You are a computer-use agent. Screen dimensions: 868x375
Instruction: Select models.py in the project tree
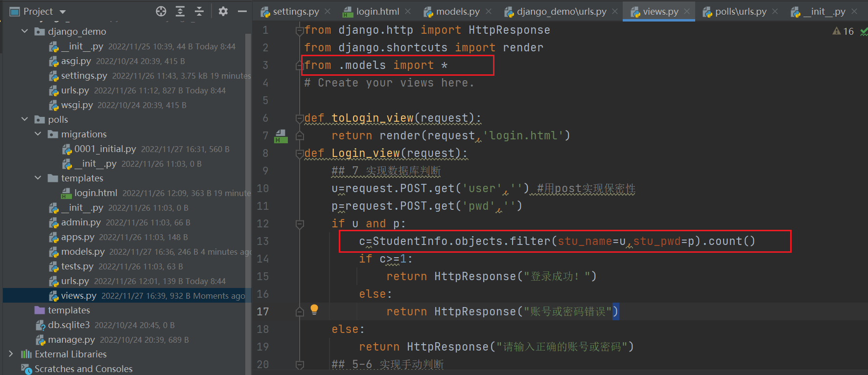tap(83, 252)
